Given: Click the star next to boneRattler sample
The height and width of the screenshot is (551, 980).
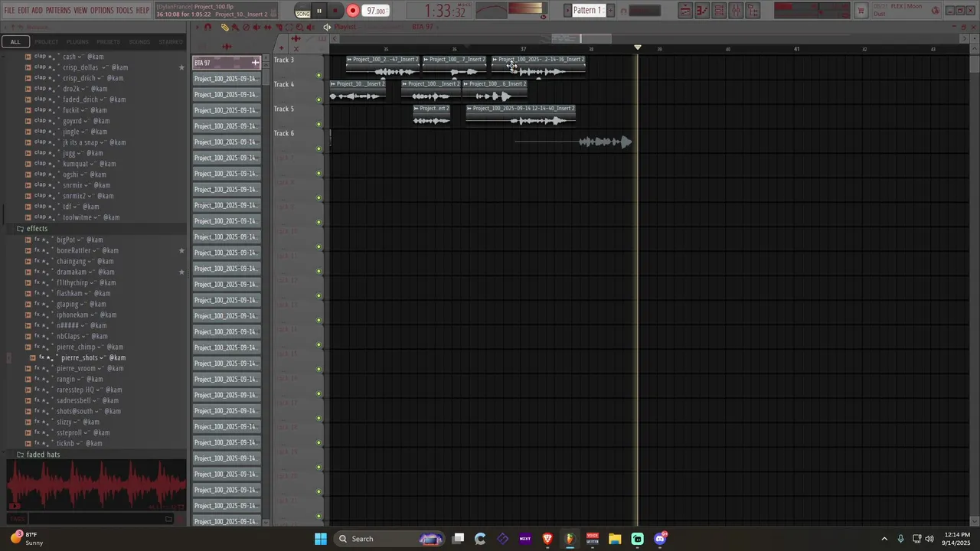Looking at the screenshot, I should 181,250.
